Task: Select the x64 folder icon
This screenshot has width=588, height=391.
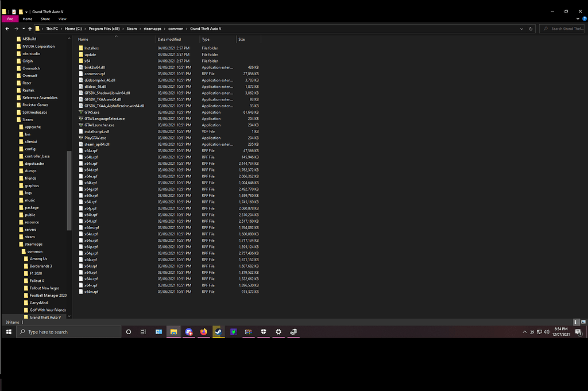Action: coord(81,61)
